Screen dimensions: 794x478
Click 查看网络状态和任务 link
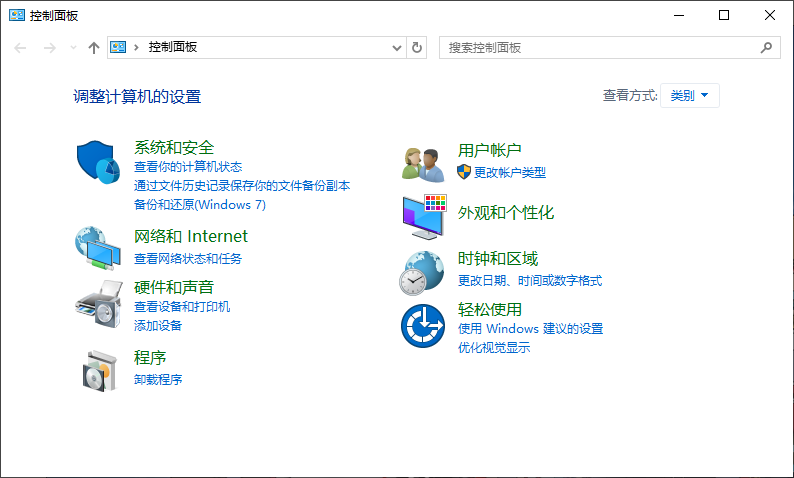188,259
